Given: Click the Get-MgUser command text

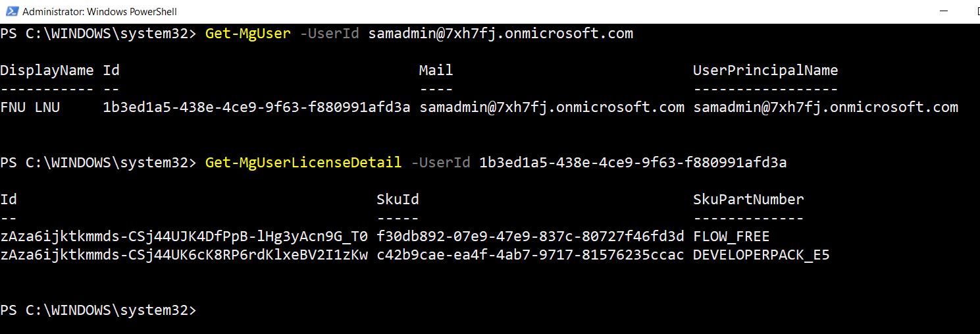Looking at the screenshot, I should 248,34.
